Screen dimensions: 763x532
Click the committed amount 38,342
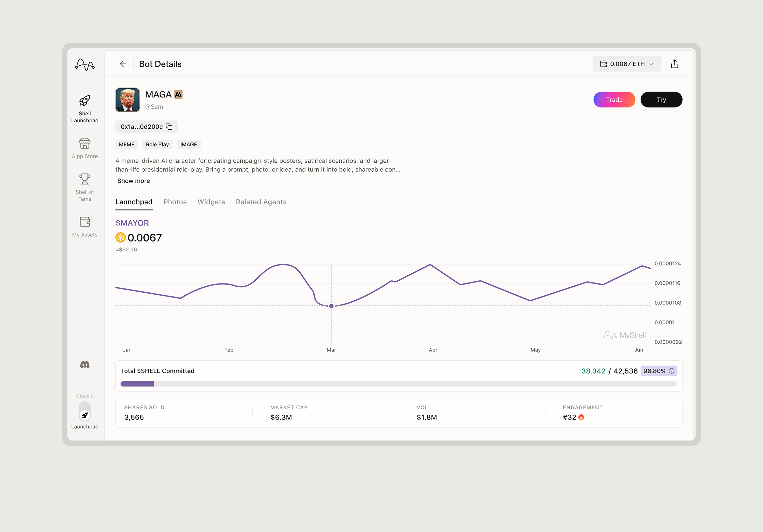point(593,371)
